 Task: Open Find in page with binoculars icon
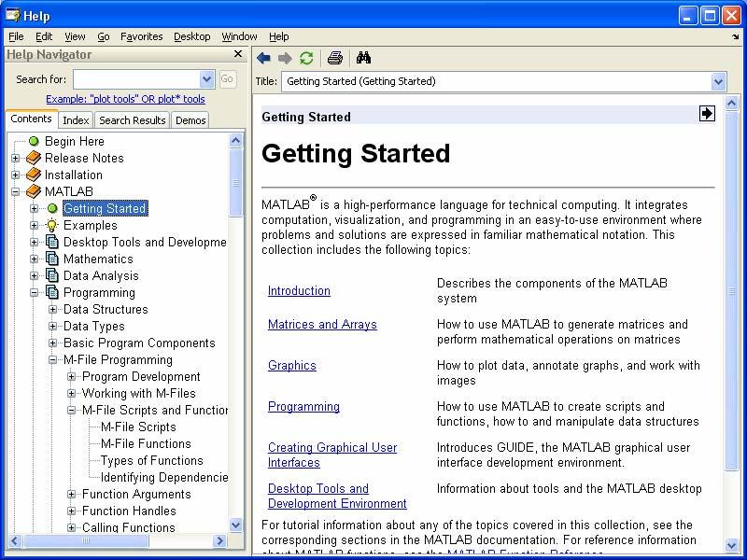363,58
